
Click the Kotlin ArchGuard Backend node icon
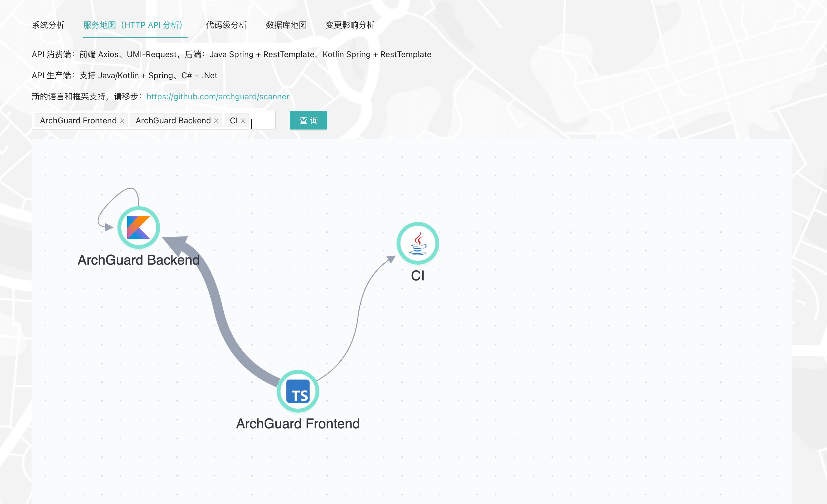[x=138, y=227]
